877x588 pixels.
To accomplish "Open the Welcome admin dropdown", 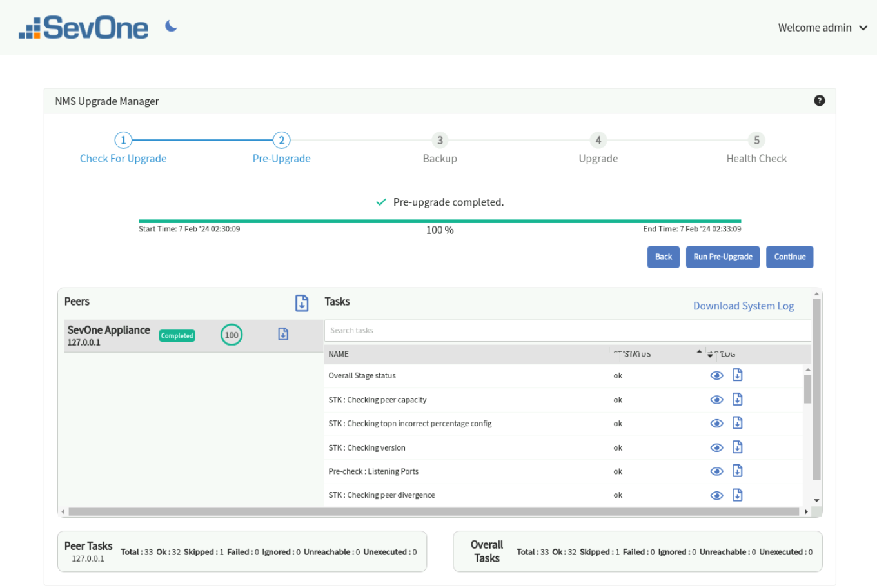I will 822,28.
